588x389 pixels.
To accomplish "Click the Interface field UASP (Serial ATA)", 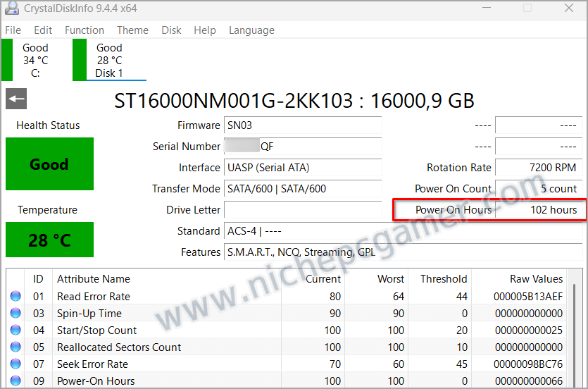I will (303, 167).
